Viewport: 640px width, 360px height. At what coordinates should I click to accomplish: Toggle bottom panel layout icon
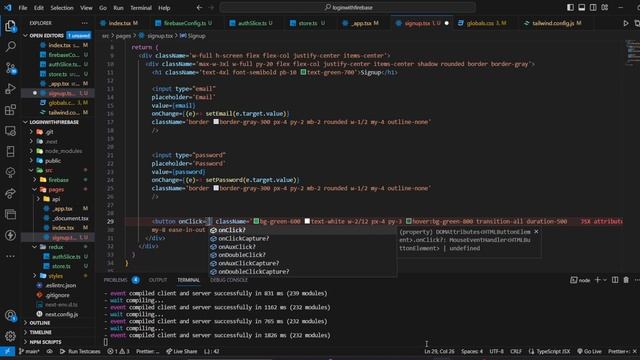582,7
